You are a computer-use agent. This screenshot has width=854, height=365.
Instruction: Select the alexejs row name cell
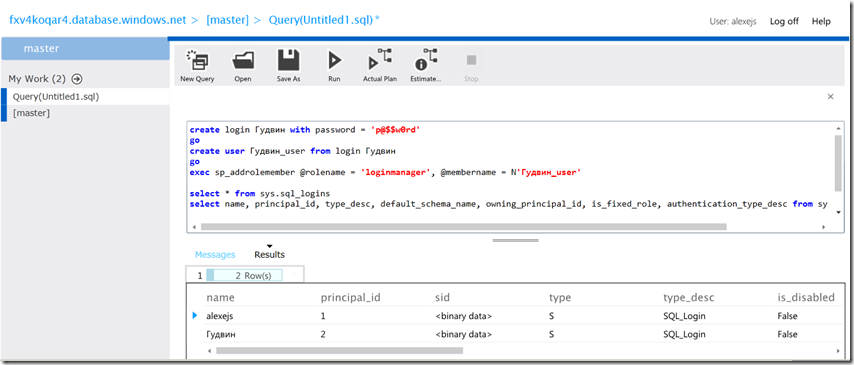pyautogui.click(x=219, y=316)
